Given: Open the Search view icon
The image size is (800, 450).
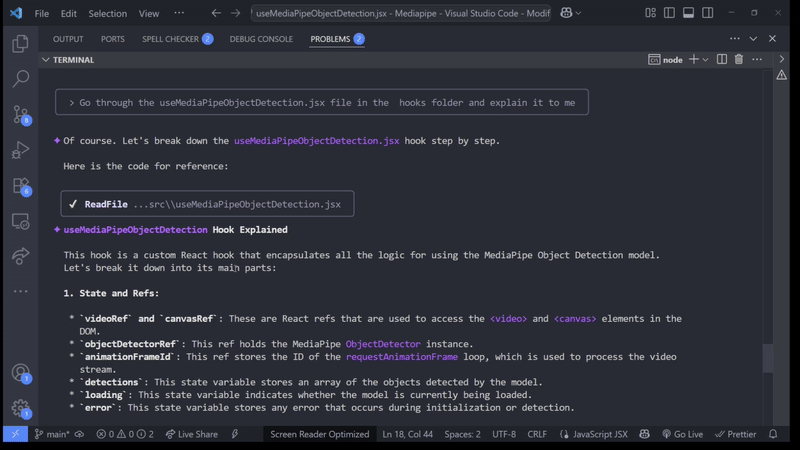Looking at the screenshot, I should [x=20, y=79].
